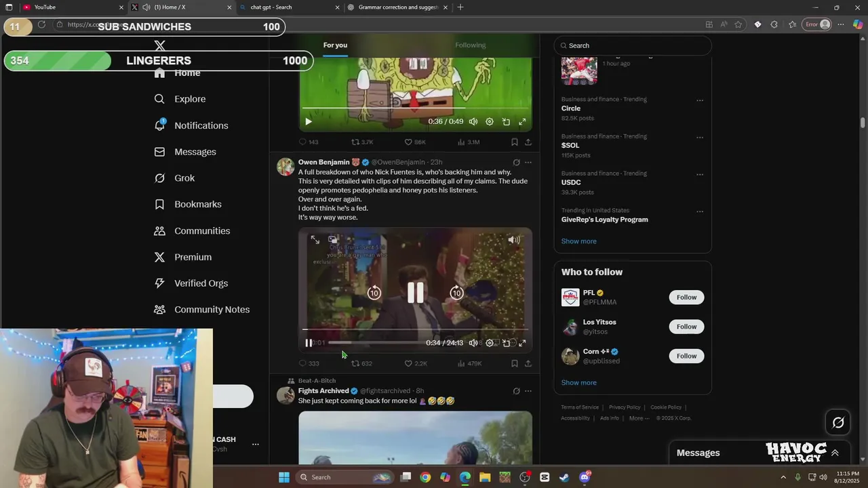The width and height of the screenshot is (868, 488).
Task: Click Show more under Who to follow
Action: coord(578,383)
